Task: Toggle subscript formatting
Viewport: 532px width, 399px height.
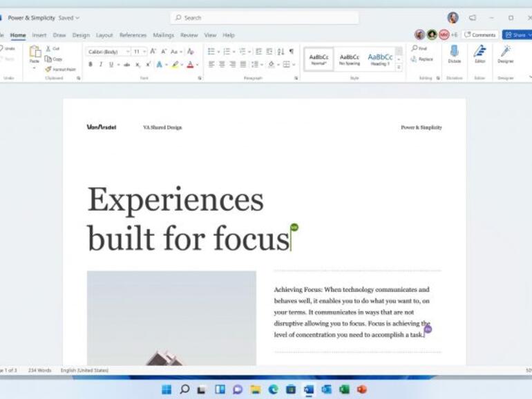Action: pyautogui.click(x=137, y=64)
